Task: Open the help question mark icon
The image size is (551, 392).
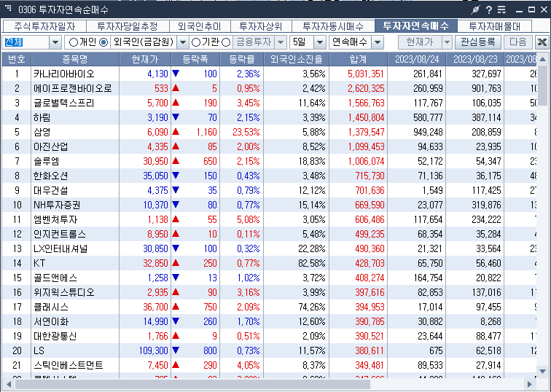Action: click(x=489, y=9)
